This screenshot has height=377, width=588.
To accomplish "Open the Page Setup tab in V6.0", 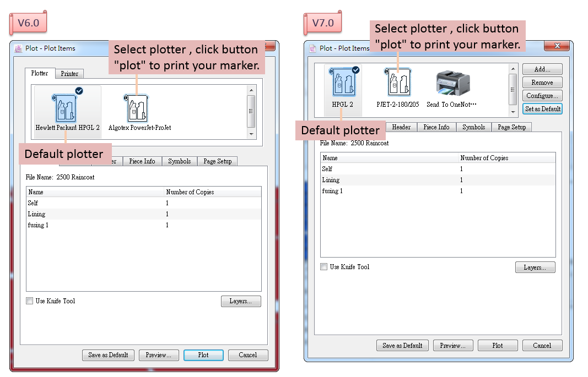I will pos(217,161).
